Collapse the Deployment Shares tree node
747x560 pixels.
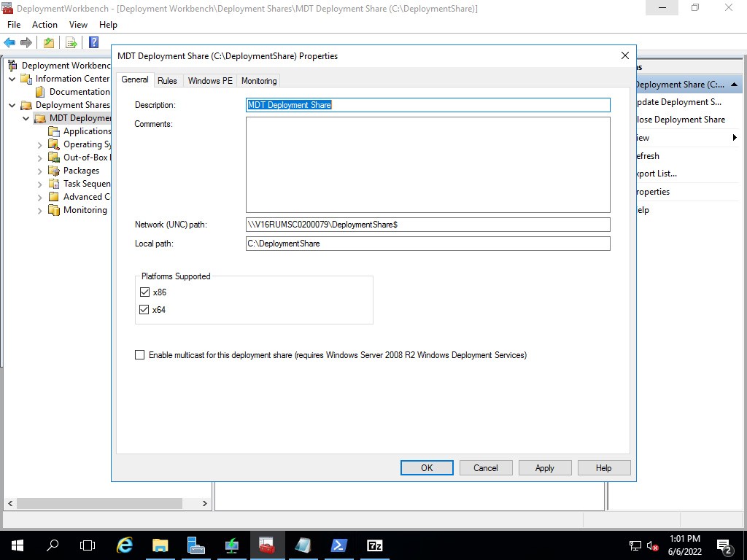[x=12, y=105]
